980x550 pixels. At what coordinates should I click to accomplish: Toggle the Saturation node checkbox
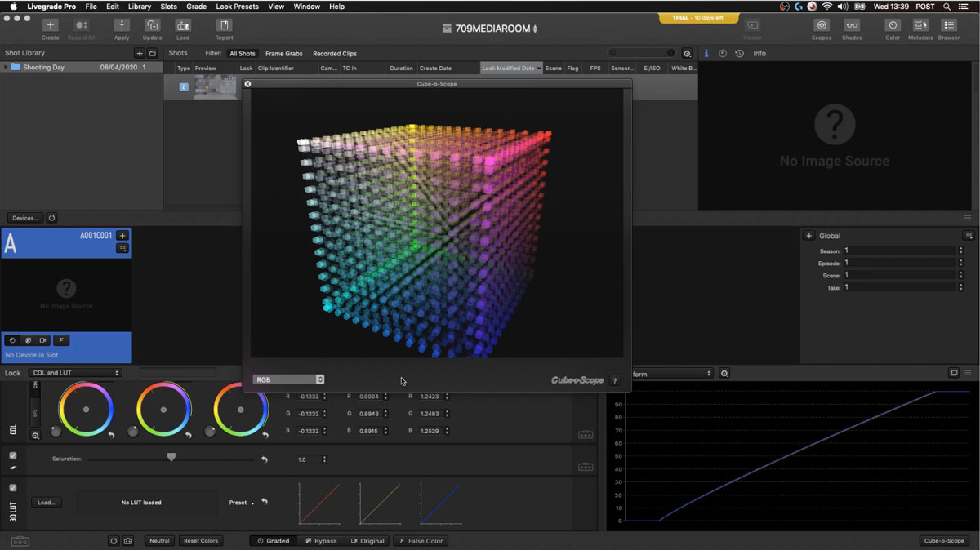(x=12, y=455)
